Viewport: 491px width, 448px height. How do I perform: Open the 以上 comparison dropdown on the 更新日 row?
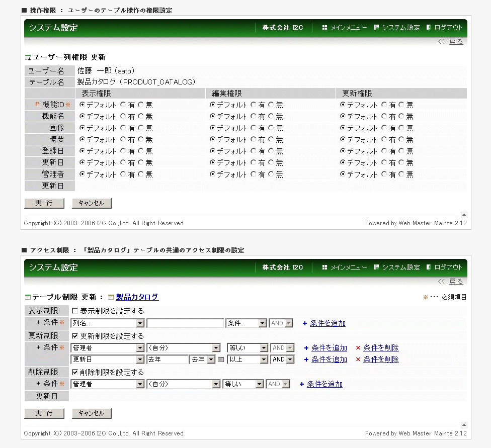[x=247, y=360]
